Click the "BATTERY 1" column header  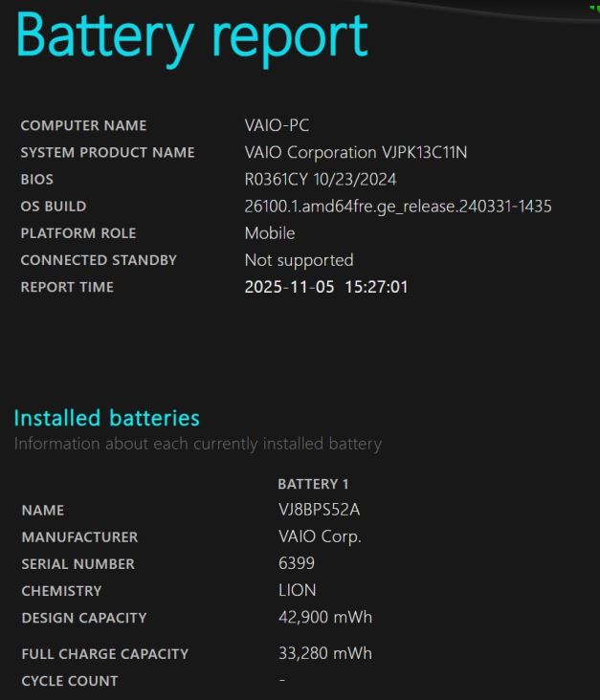click(x=313, y=484)
